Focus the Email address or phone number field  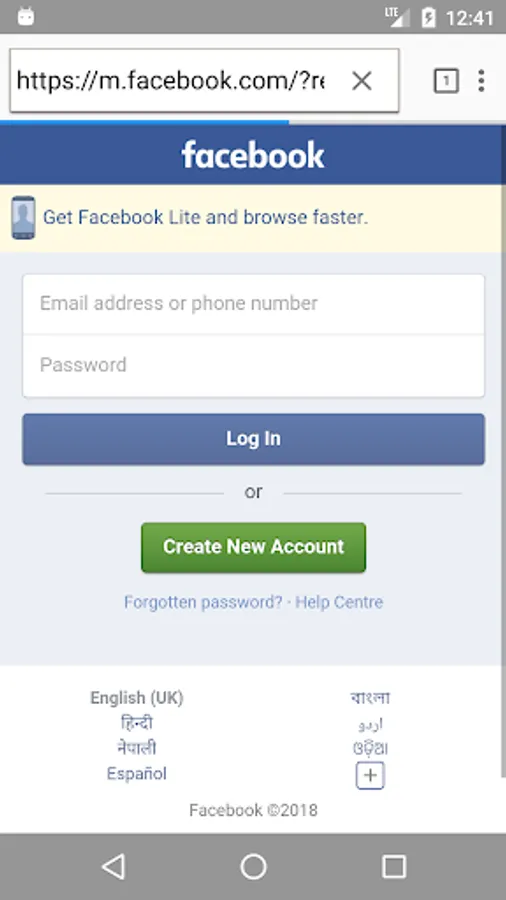pyautogui.click(x=254, y=304)
